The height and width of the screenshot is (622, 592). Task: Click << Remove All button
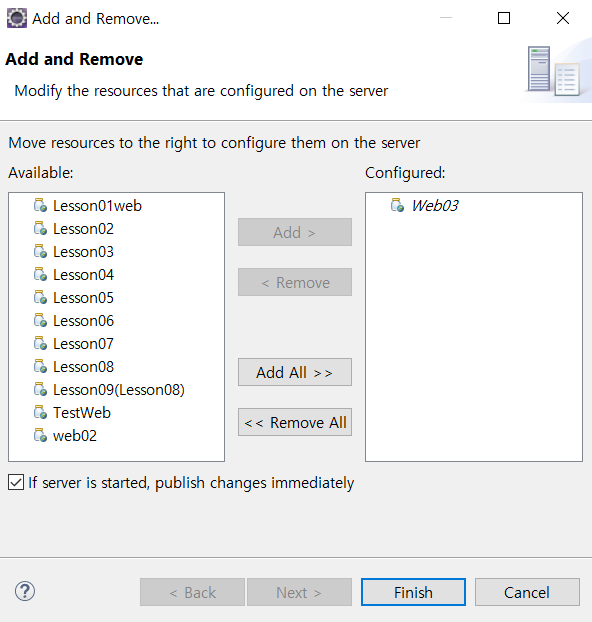pyautogui.click(x=295, y=422)
